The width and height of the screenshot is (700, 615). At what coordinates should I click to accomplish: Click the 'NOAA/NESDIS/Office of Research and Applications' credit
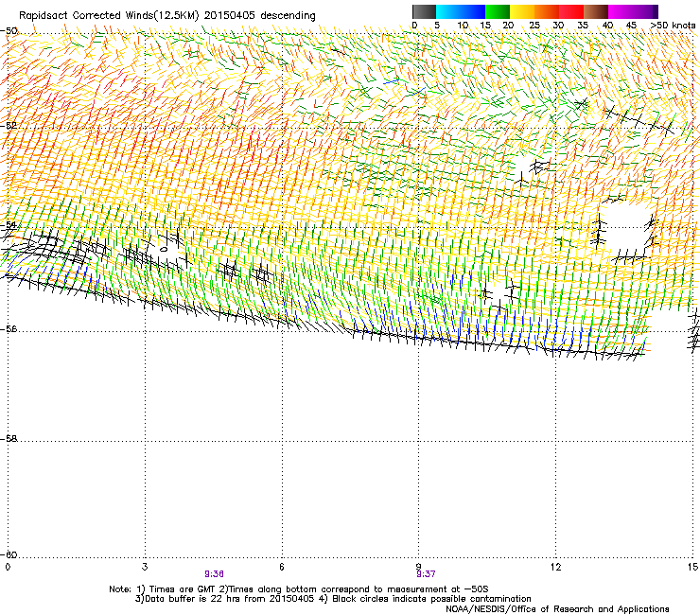tap(557, 609)
